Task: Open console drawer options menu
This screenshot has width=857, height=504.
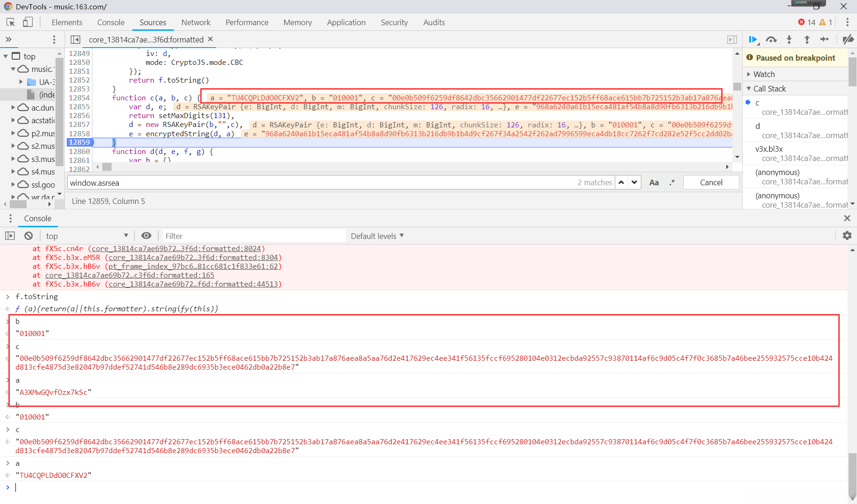Action: tap(10, 218)
